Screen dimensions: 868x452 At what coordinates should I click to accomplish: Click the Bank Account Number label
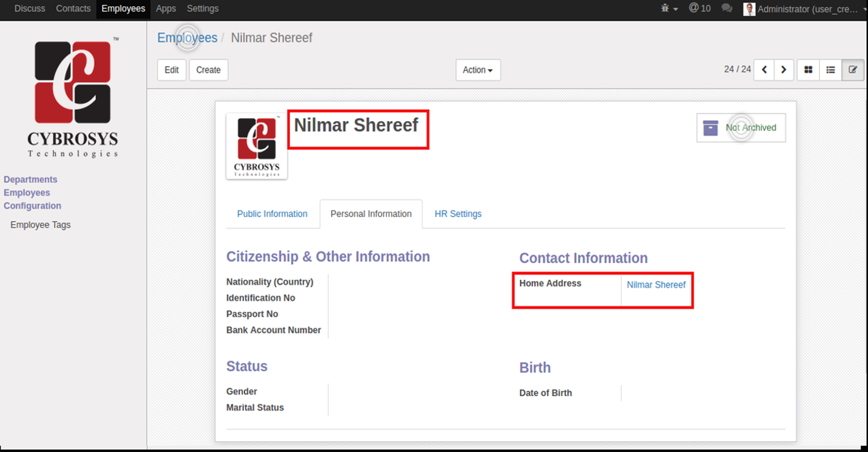click(274, 330)
